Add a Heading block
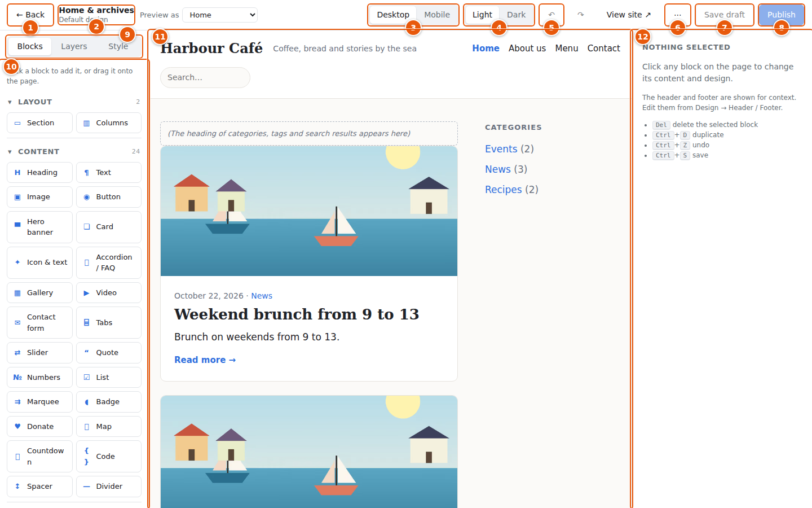Viewport: 812px width, 508px height. (x=39, y=173)
